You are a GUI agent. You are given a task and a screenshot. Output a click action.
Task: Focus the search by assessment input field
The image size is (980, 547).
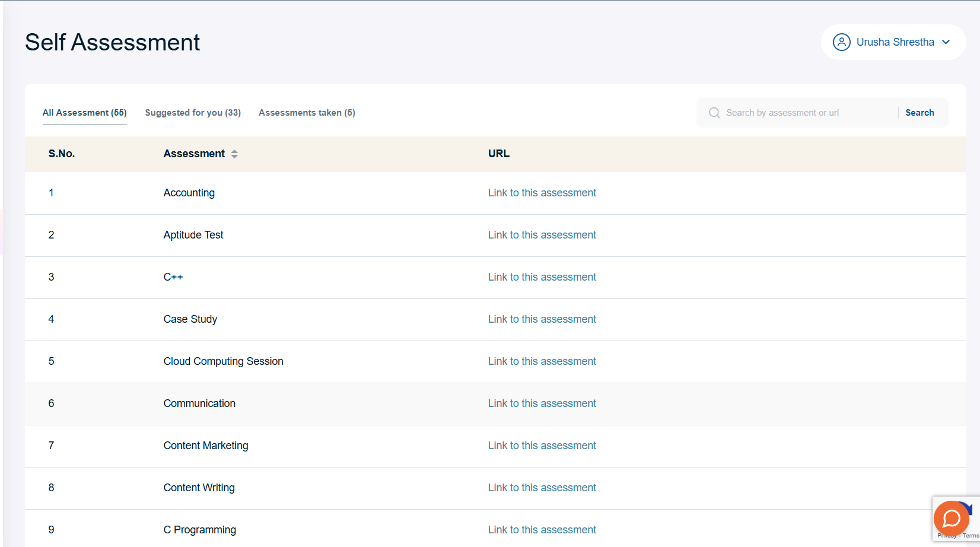click(807, 113)
